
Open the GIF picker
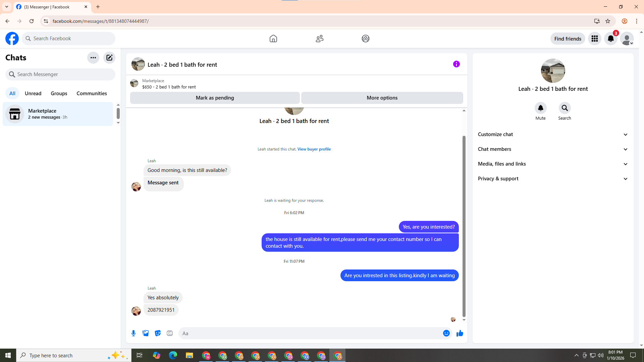170,333
